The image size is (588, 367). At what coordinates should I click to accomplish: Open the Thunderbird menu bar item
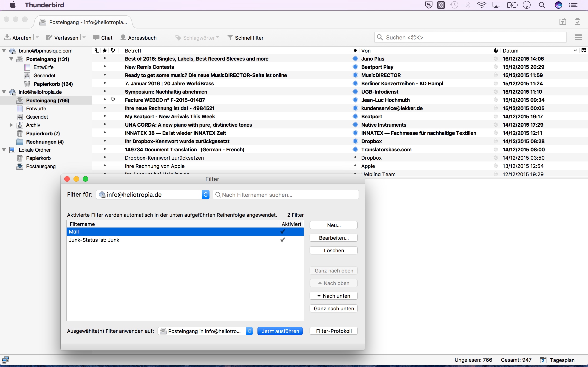[45, 5]
